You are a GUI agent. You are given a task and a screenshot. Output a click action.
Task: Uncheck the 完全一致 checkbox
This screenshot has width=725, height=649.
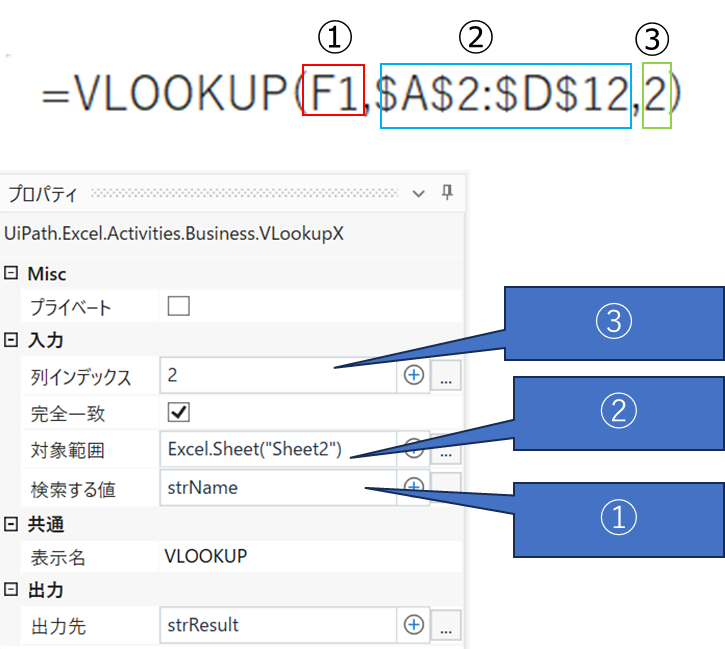click(x=178, y=412)
